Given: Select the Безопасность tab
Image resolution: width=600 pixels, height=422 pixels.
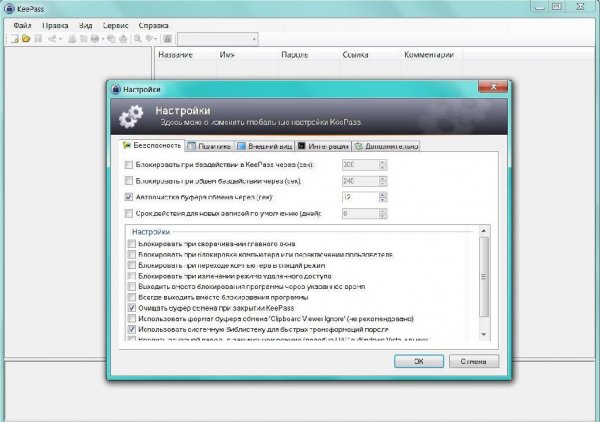Looking at the screenshot, I should pyautogui.click(x=152, y=146).
